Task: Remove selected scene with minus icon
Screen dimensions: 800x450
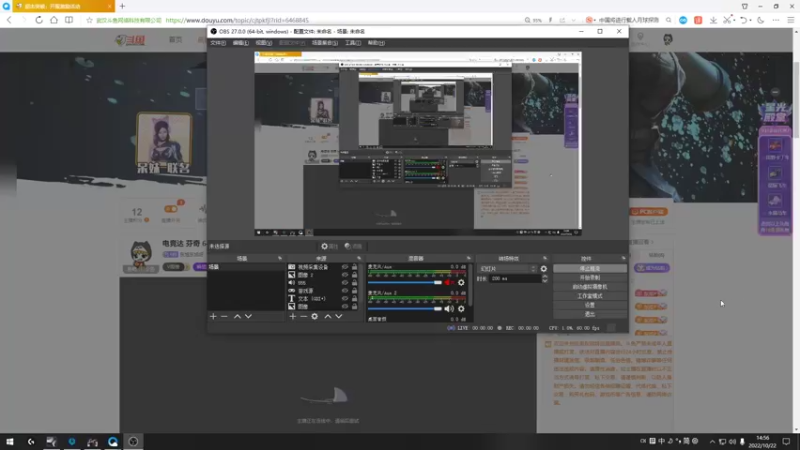Action: [224, 316]
